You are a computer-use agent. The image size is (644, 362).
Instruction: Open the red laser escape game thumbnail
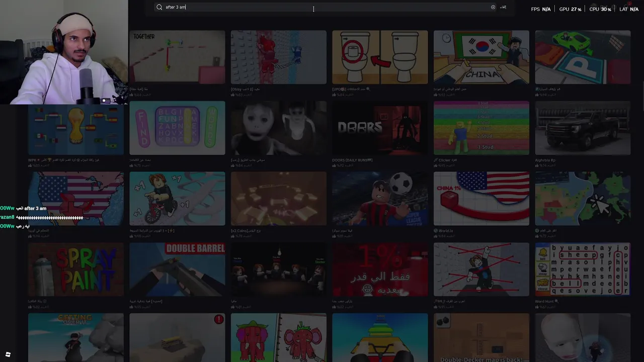pyautogui.click(x=481, y=269)
